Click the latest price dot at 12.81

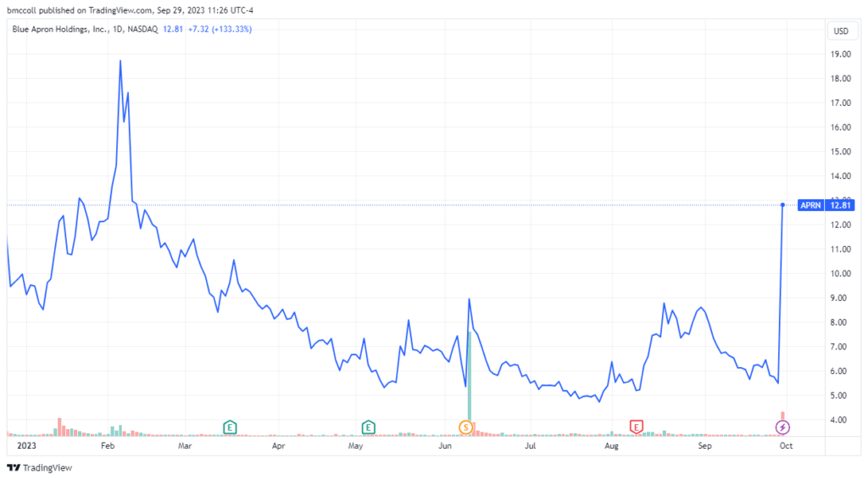point(782,205)
